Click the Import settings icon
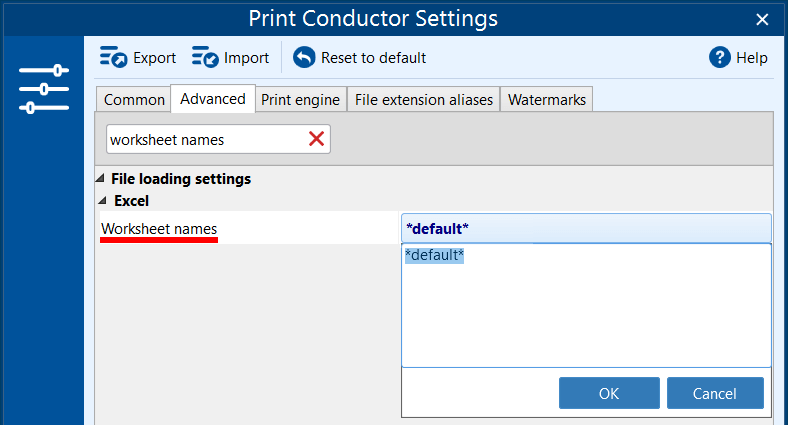This screenshot has width=788, height=425. pos(205,57)
